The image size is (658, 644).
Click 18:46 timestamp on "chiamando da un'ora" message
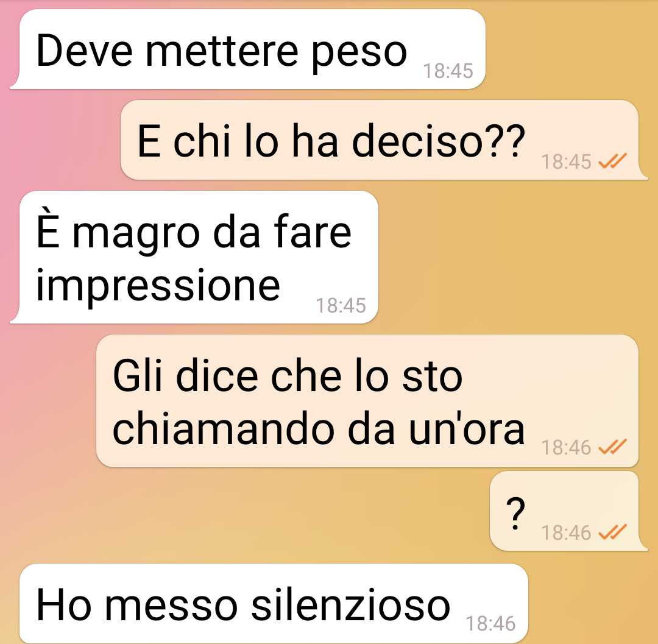pyautogui.click(x=566, y=448)
